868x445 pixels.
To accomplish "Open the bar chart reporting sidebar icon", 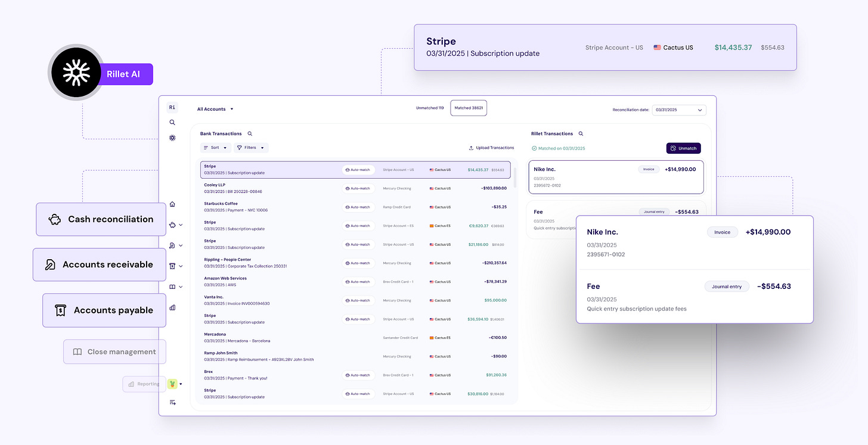I will pyautogui.click(x=172, y=307).
